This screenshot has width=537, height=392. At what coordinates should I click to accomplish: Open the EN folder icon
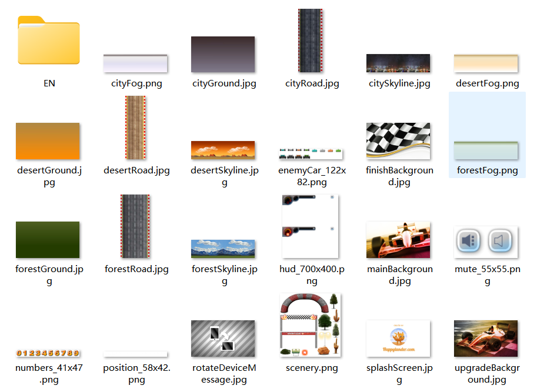tap(49, 40)
